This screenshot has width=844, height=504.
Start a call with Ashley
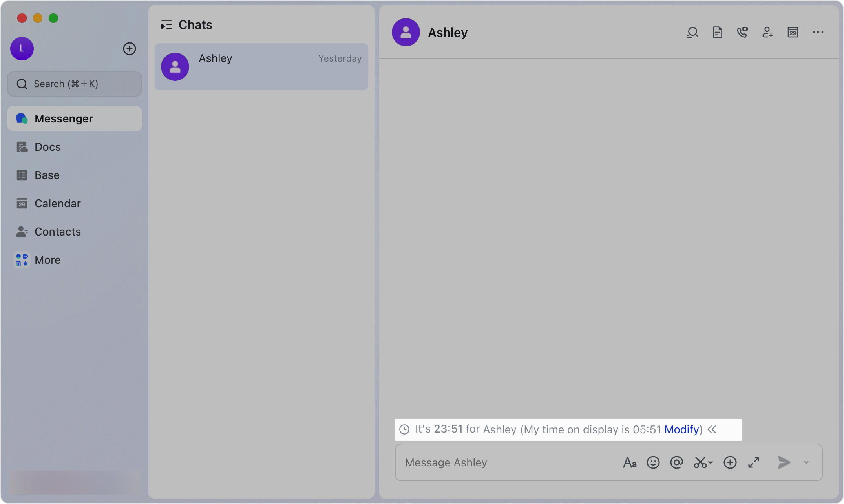coord(742,33)
